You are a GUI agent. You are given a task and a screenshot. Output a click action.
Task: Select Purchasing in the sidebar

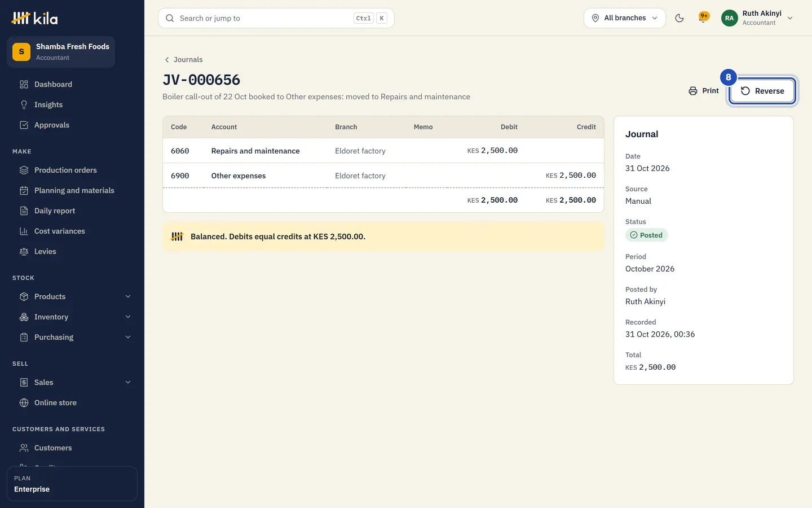click(72, 337)
